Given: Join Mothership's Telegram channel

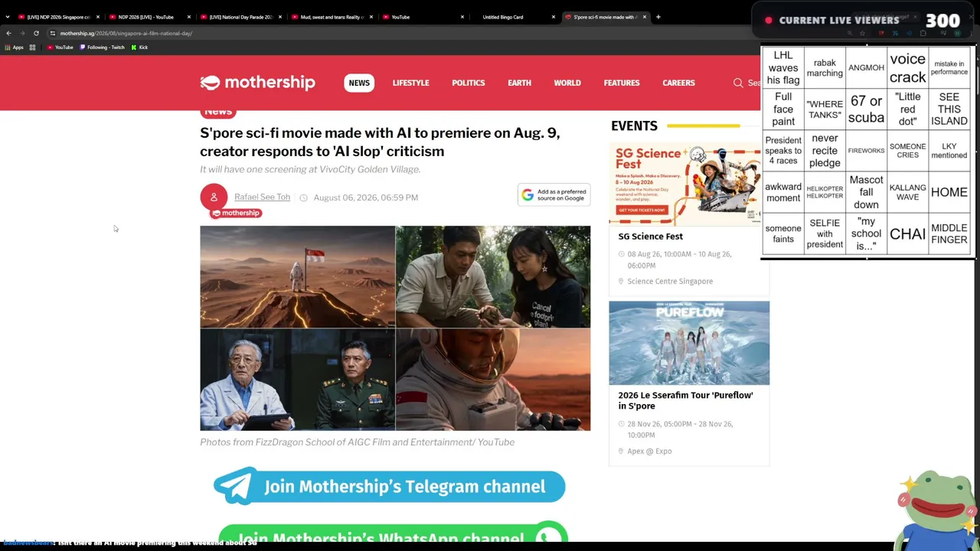Looking at the screenshot, I should [x=389, y=487].
